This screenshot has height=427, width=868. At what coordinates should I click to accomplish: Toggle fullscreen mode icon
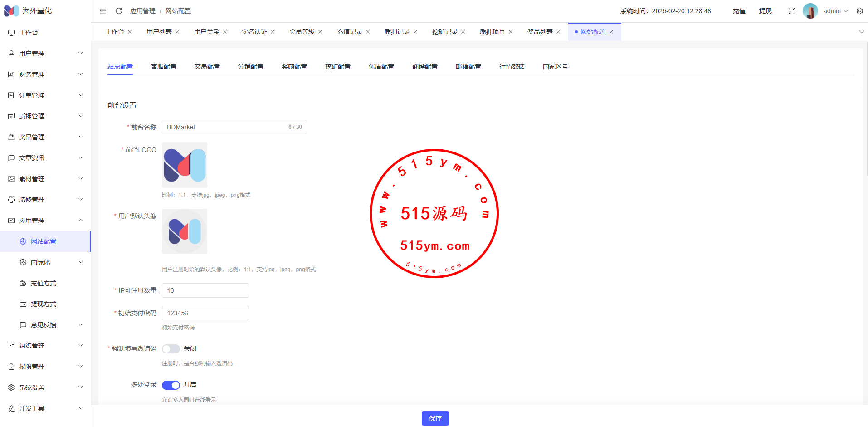[791, 11]
